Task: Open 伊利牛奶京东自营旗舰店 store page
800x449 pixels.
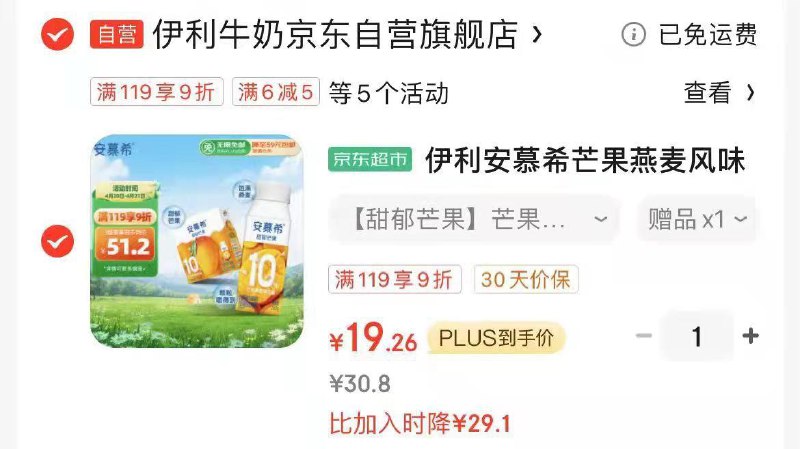Action: pos(336,34)
